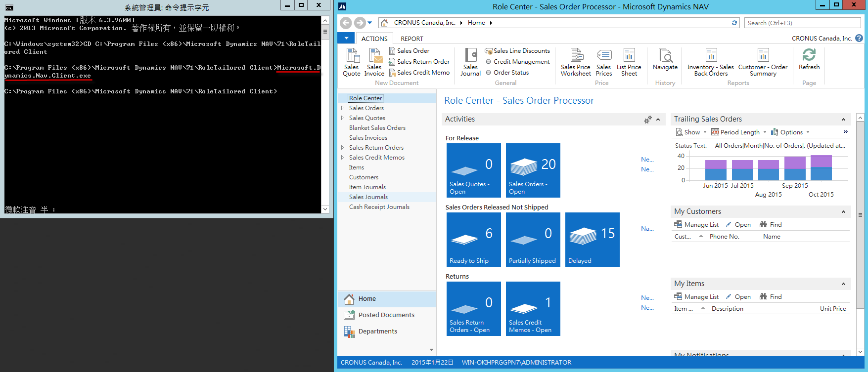
Task: Open chart Options dropdown
Action: 790,132
